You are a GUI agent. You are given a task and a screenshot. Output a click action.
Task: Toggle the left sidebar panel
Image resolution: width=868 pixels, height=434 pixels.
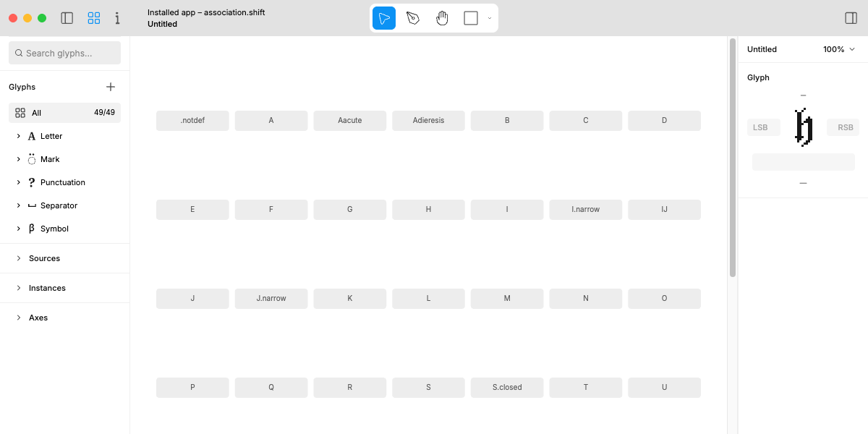pos(67,18)
